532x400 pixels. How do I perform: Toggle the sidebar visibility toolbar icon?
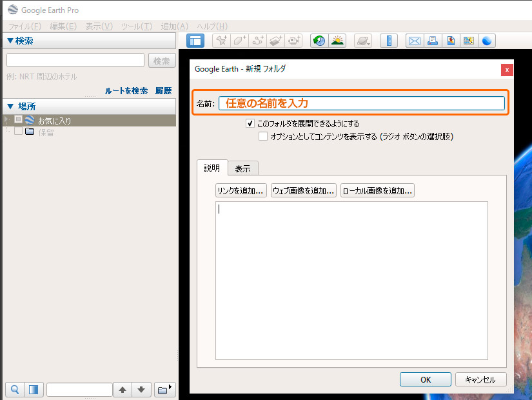(x=195, y=41)
